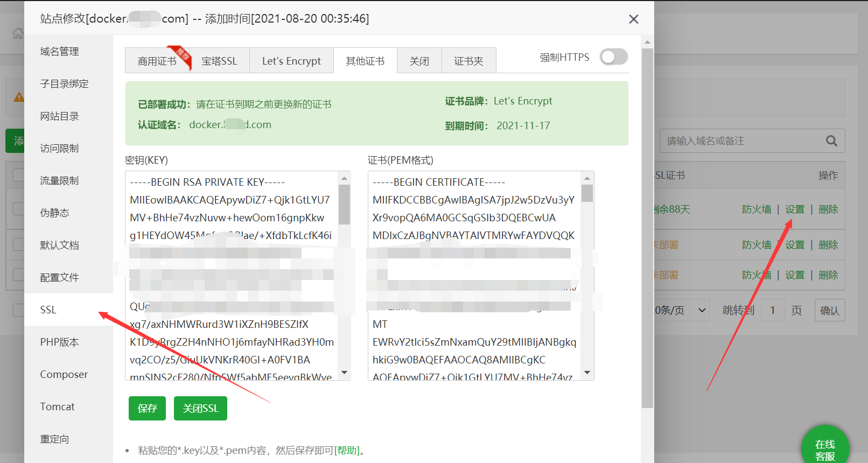868x463 pixels.
Task: Close the site modification dialog
Action: tap(634, 19)
